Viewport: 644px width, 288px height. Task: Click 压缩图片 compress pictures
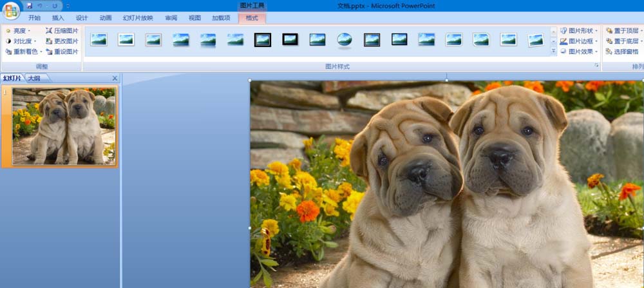62,31
